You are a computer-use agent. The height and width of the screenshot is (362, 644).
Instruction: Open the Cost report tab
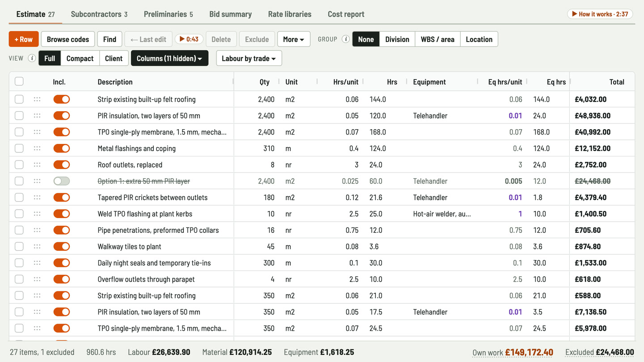[x=346, y=14]
